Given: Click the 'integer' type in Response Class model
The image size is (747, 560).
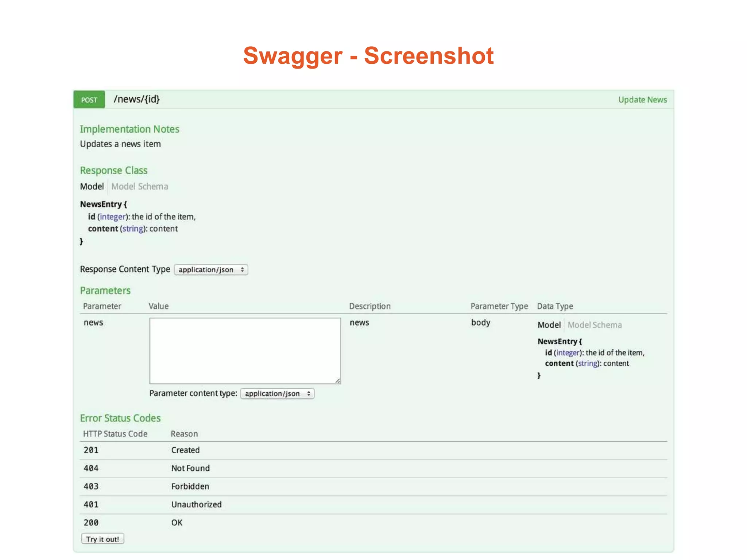Looking at the screenshot, I should (113, 217).
